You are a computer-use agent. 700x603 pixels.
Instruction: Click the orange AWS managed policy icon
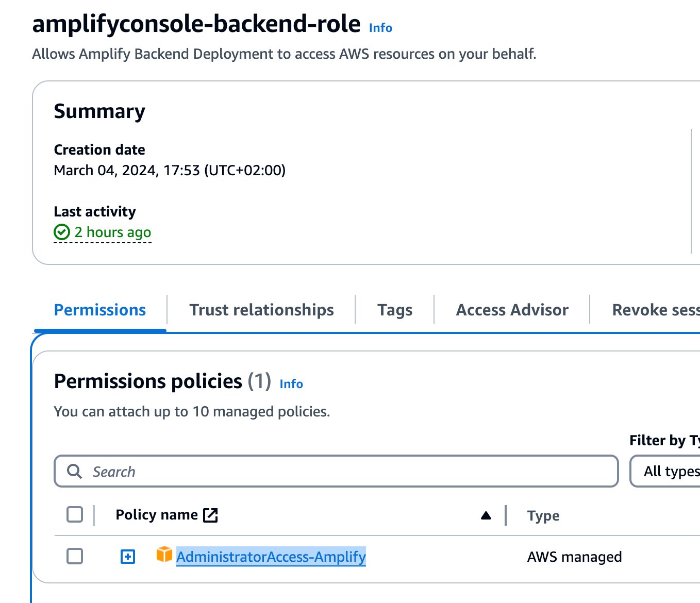pyautogui.click(x=164, y=555)
